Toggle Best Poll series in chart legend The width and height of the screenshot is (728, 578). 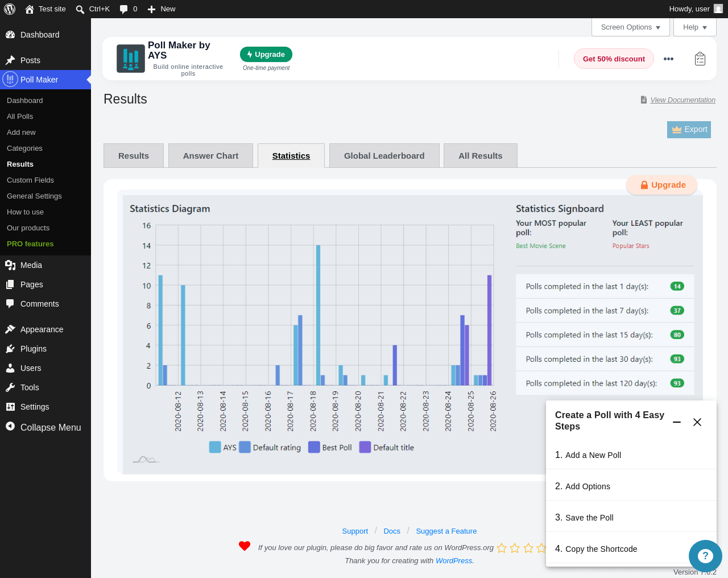[330, 447]
